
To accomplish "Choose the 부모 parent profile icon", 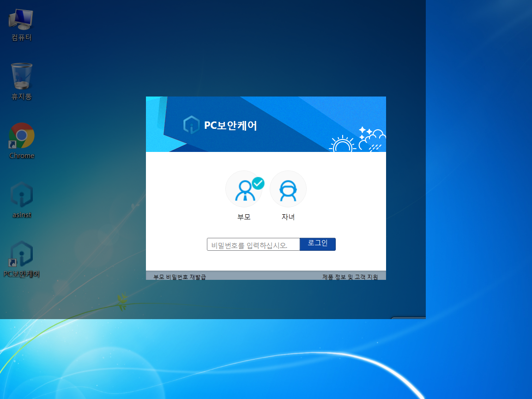I will [x=244, y=189].
